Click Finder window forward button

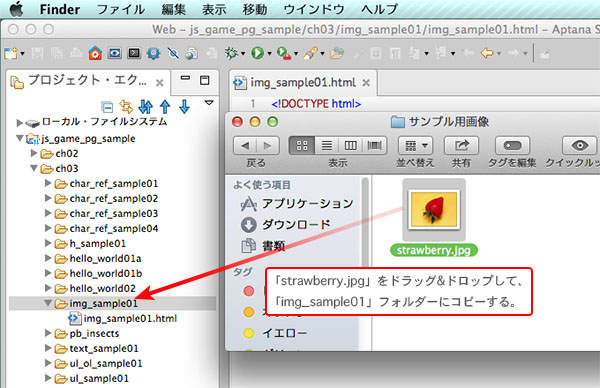[267, 146]
